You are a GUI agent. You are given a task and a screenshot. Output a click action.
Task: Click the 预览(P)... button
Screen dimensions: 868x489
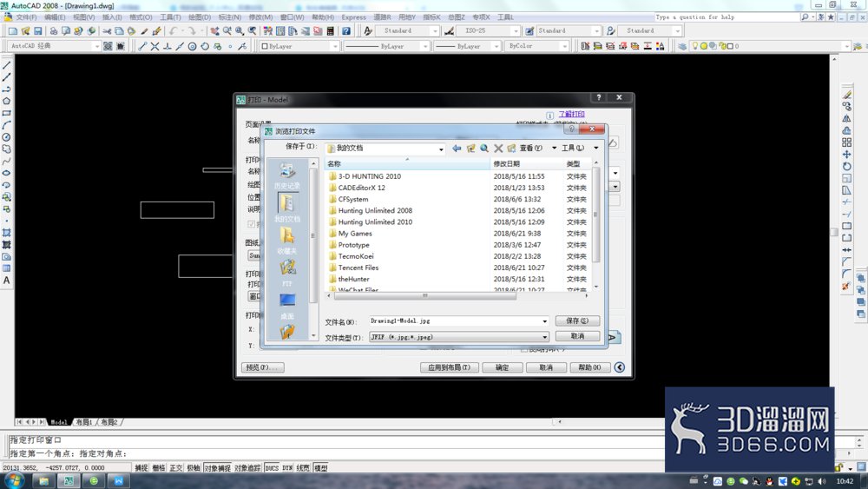[263, 367]
